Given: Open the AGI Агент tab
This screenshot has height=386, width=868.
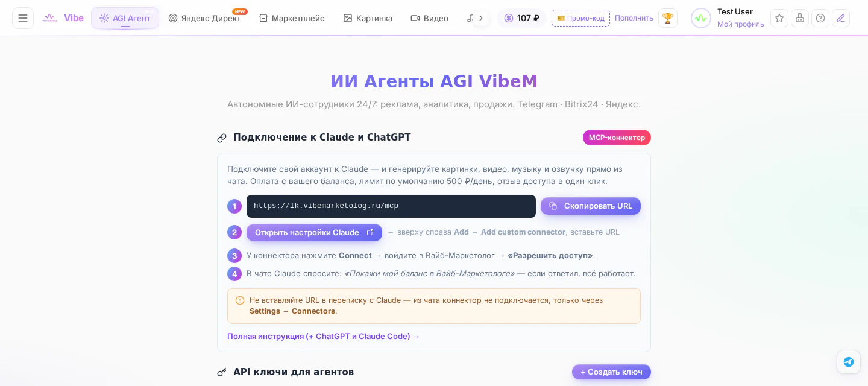Looking at the screenshot, I should click(x=125, y=18).
